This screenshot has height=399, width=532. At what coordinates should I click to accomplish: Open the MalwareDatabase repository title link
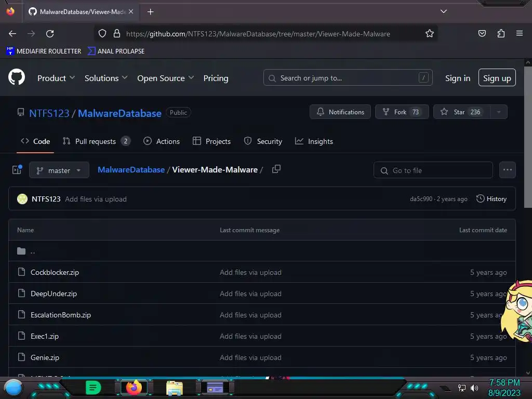point(120,113)
